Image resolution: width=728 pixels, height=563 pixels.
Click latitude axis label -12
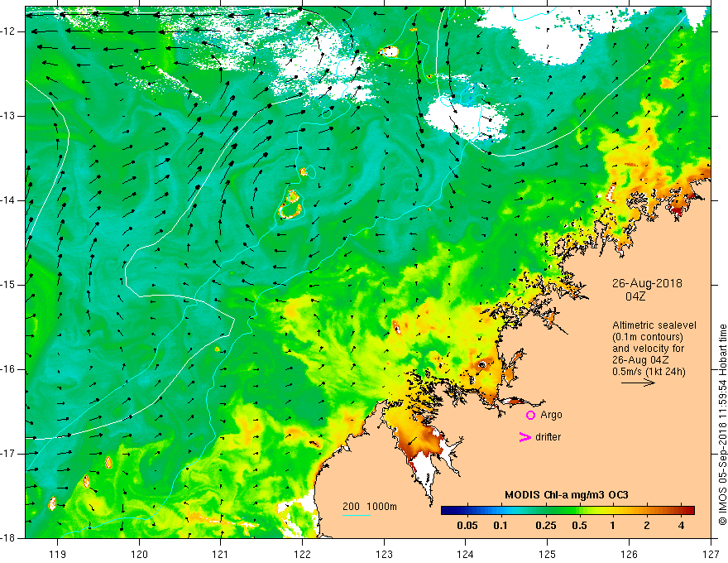point(8,31)
